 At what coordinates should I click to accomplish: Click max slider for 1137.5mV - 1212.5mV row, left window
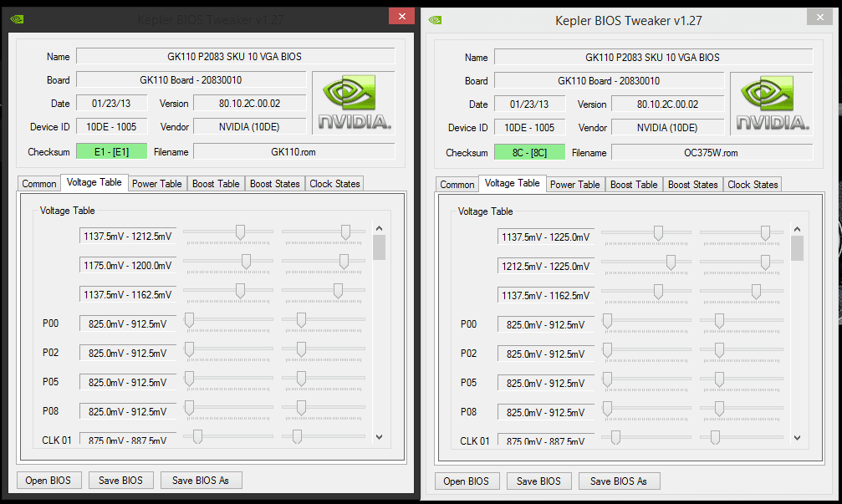tap(345, 232)
